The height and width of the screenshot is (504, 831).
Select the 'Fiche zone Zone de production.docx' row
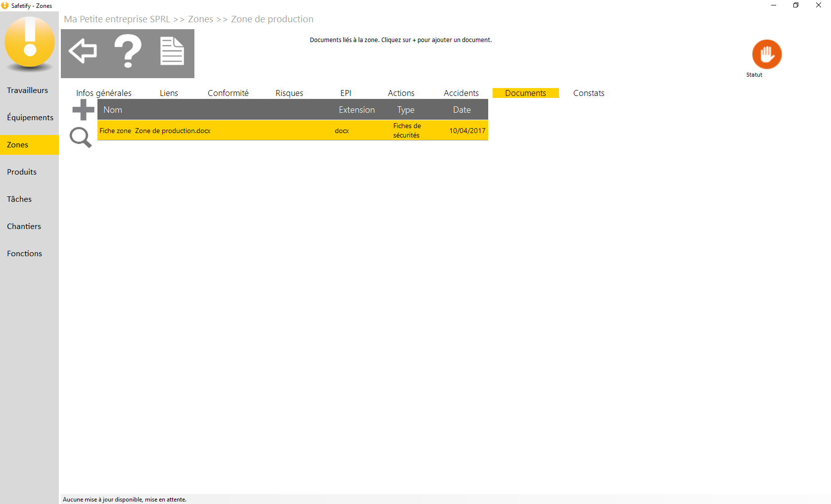coord(293,131)
